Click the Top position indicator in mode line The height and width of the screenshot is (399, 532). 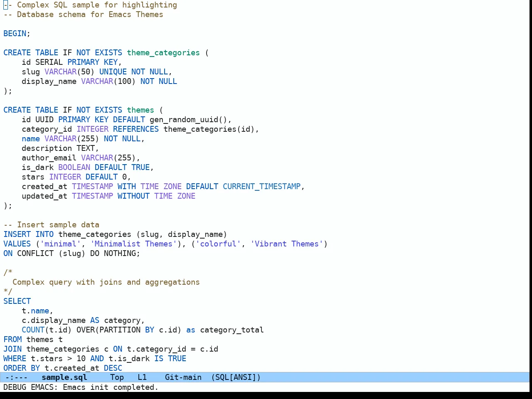coord(117,377)
